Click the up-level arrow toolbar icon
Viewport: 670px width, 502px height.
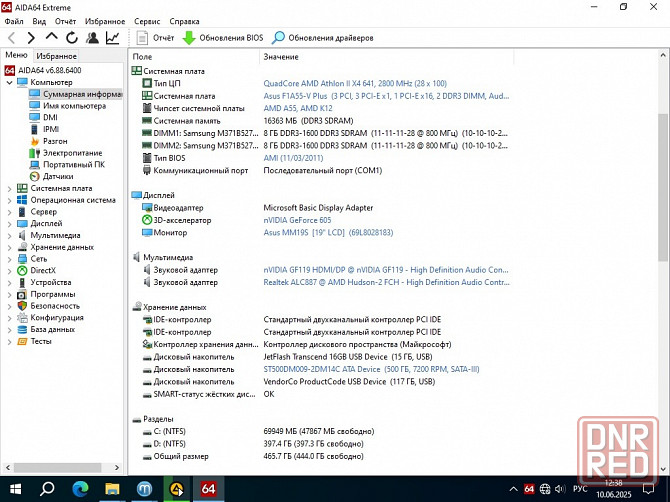point(51,37)
